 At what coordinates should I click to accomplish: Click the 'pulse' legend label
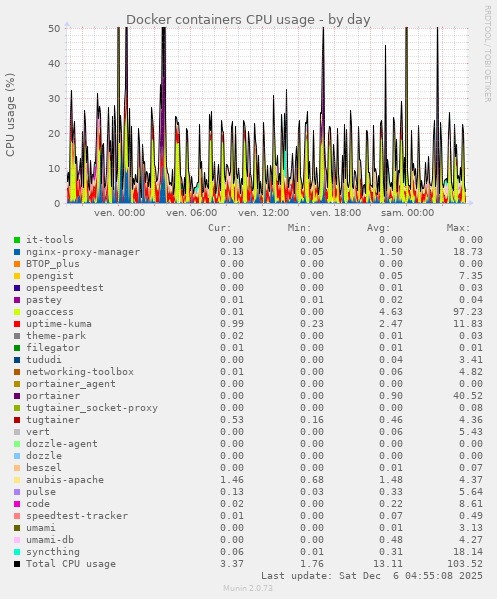[41, 492]
